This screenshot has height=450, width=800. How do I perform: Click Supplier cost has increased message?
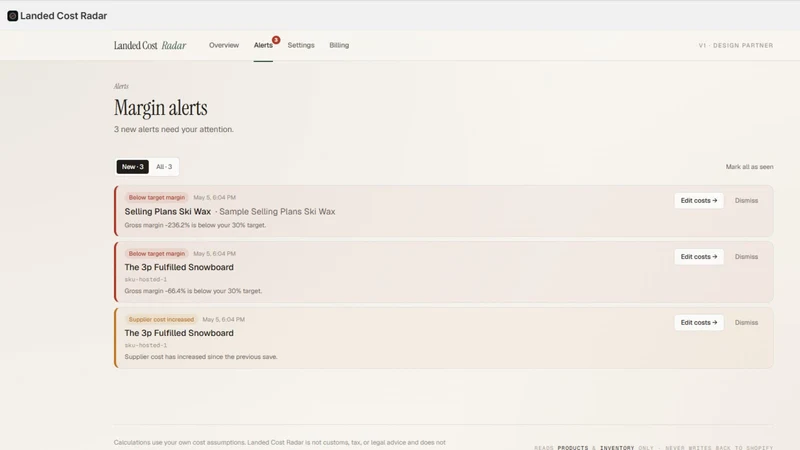201,357
